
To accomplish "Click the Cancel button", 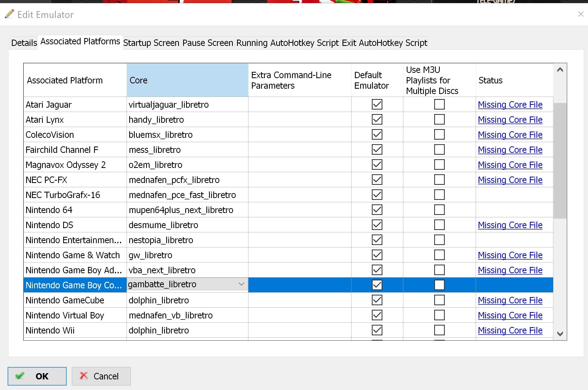I will [101, 376].
